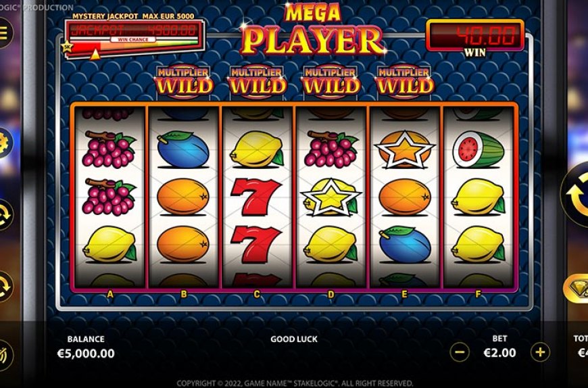Click the first Multiplier Wild badge

pyautogui.click(x=183, y=82)
